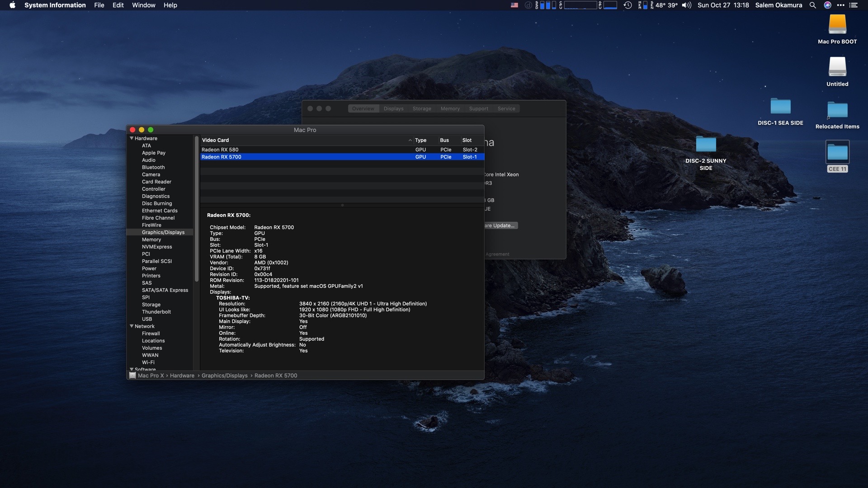Click the user name Salem Okamura
868x488 pixels.
(778, 5)
